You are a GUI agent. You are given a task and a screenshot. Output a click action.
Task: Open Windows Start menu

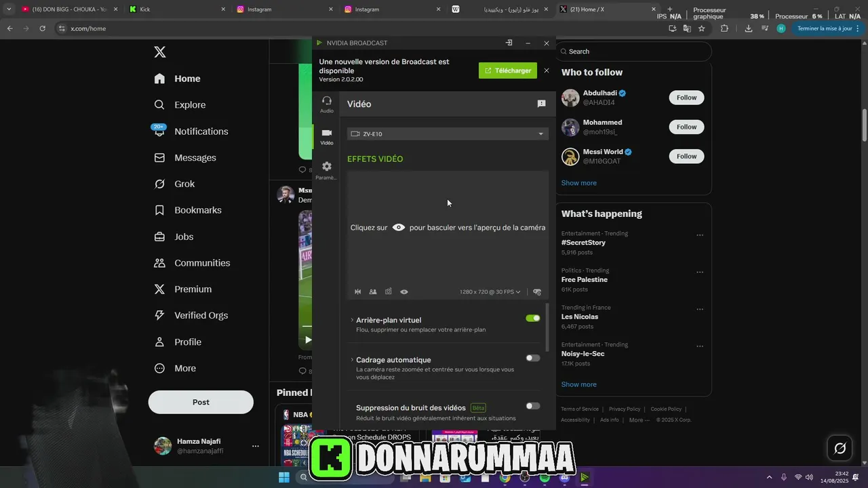284,477
